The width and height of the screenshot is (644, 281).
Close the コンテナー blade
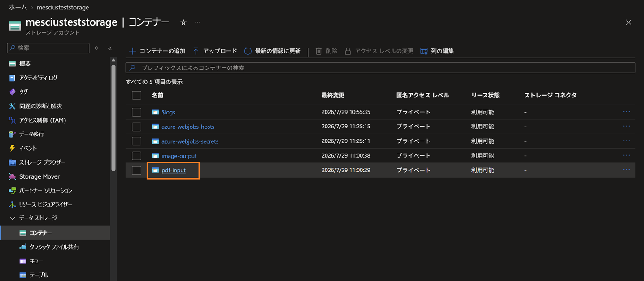click(628, 22)
